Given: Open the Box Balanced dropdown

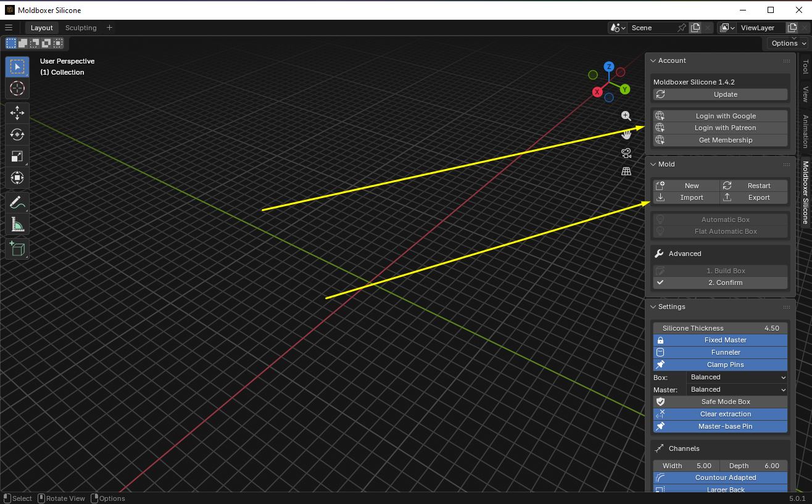Looking at the screenshot, I should tap(737, 377).
